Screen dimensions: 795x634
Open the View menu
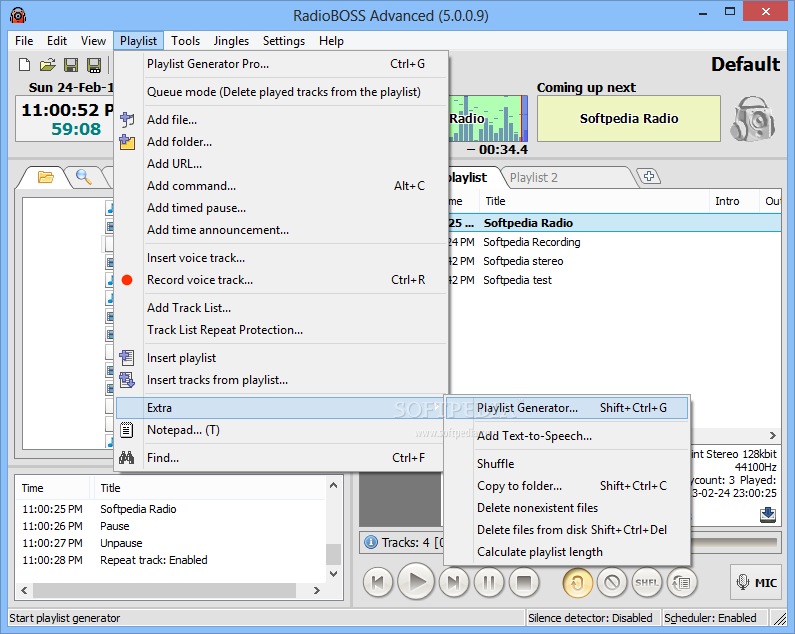click(93, 41)
